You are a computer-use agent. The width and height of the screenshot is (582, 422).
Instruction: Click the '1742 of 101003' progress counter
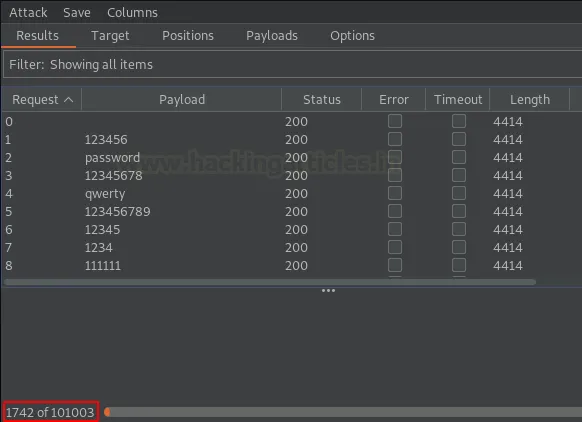(50, 412)
